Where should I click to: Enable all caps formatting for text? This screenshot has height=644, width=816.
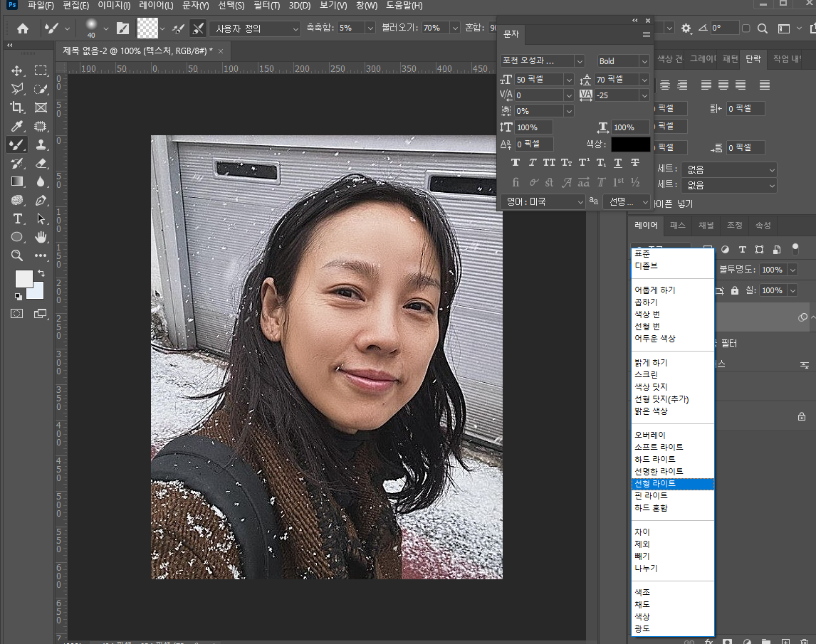pyautogui.click(x=548, y=162)
